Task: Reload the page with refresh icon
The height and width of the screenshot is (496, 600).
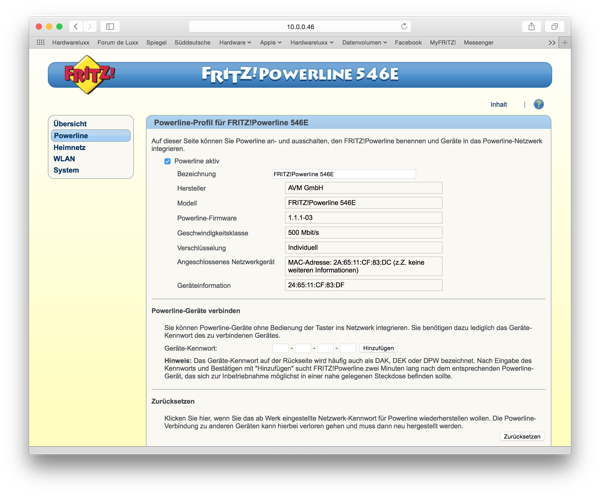Action: click(404, 26)
